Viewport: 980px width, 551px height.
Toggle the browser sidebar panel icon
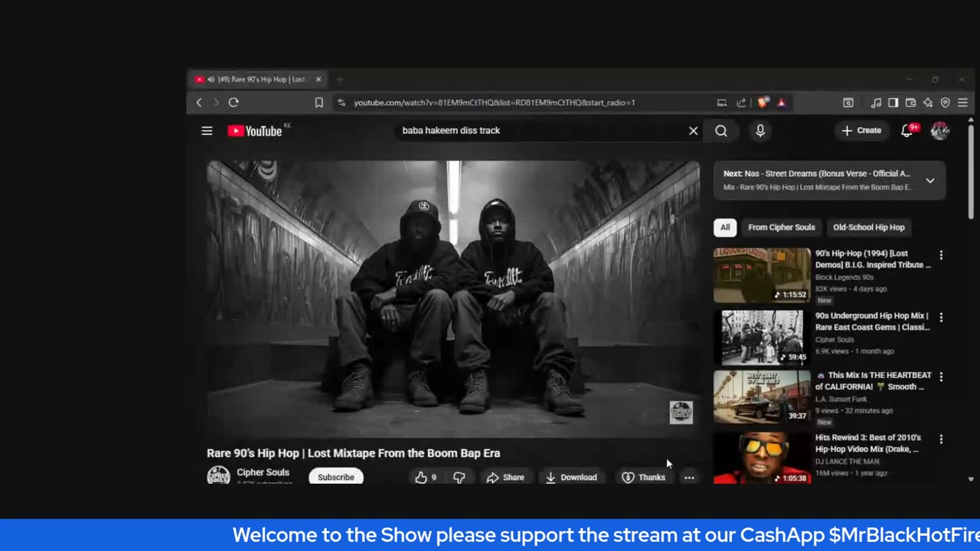tap(893, 103)
